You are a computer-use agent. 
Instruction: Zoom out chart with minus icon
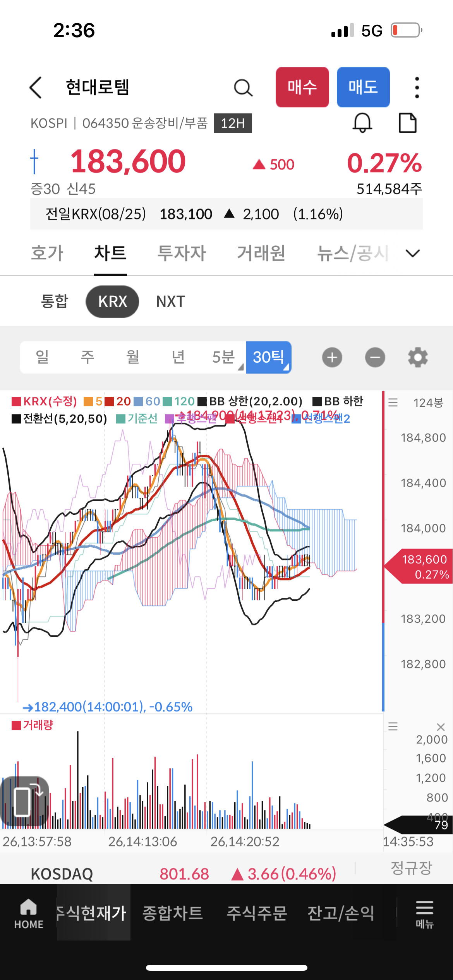375,357
